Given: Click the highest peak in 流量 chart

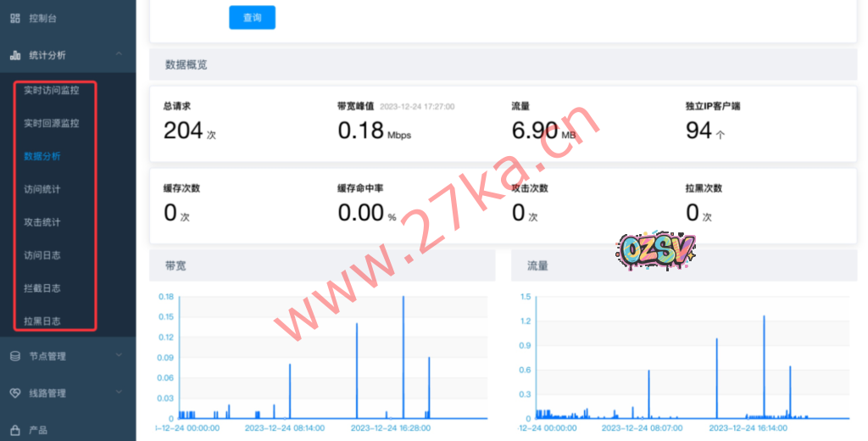Looking at the screenshot, I should [764, 365].
